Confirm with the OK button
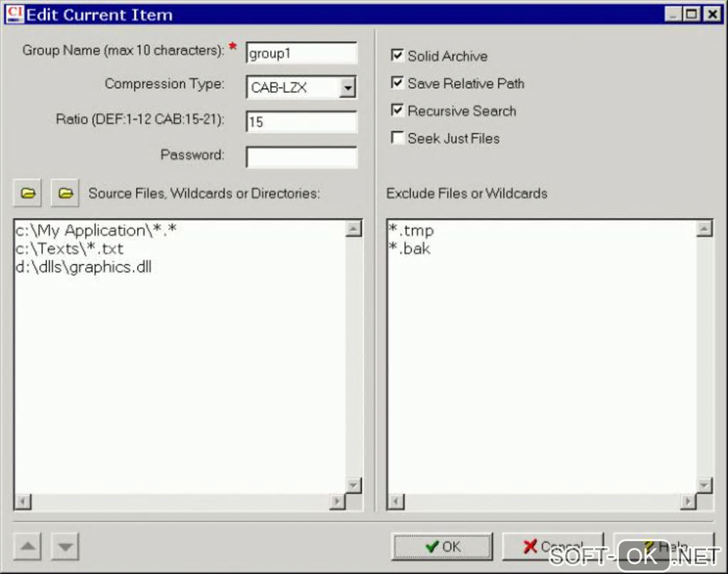The width and height of the screenshot is (728, 574). [x=442, y=547]
